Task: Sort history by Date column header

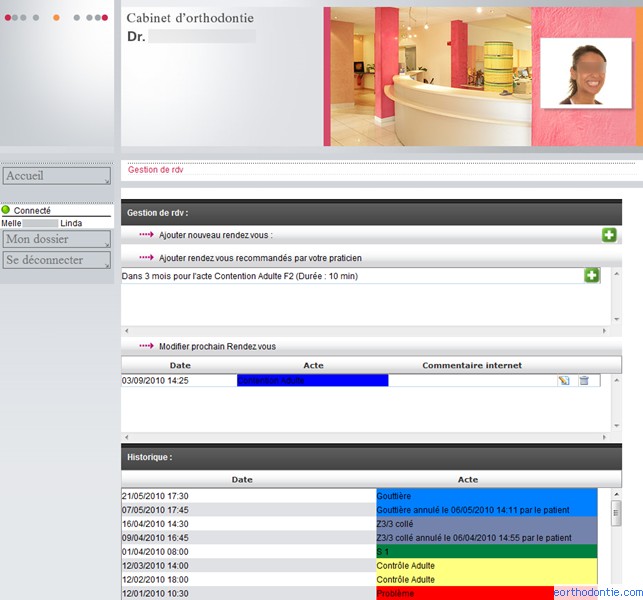Action: 242,480
